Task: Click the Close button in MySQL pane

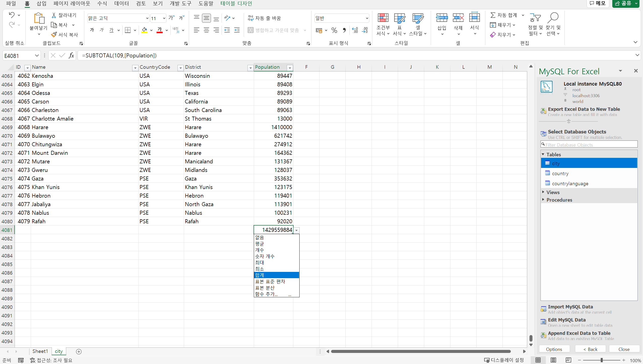Action: tap(624, 349)
